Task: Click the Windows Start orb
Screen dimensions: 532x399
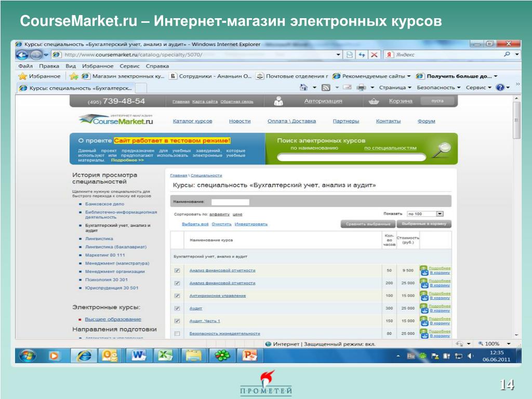Action: 28,355
